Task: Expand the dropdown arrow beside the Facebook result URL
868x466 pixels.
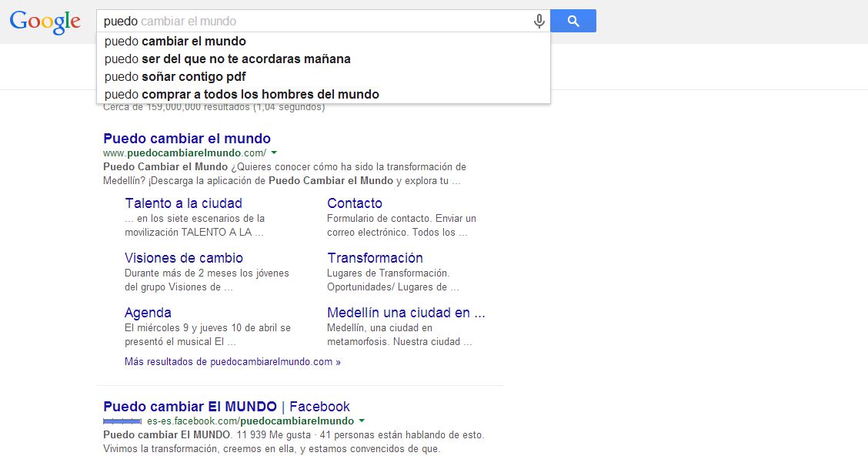Action: (362, 421)
